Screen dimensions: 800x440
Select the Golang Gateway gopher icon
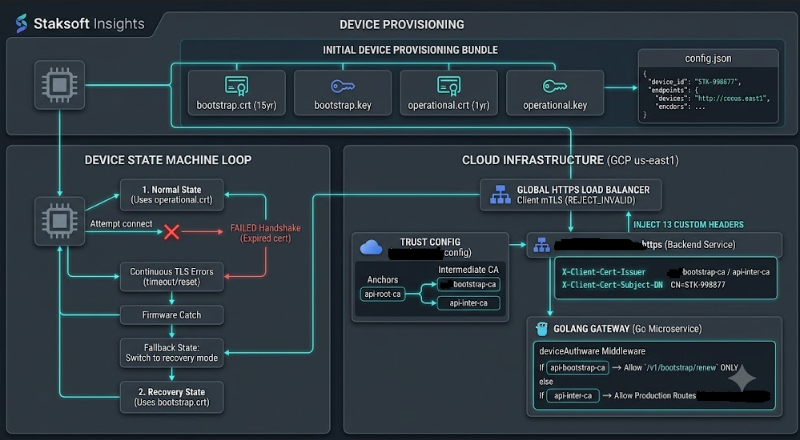(542, 329)
